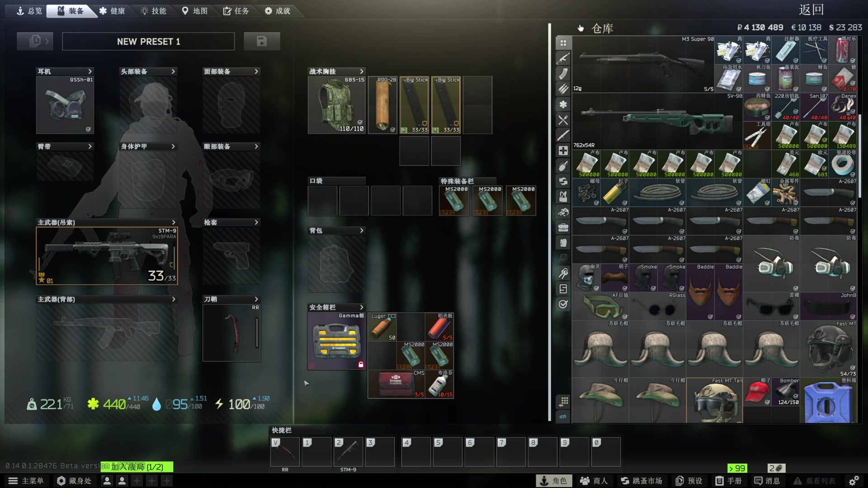Click the hand icon beside 仓库 title
This screenshot has width=868, height=488.
coord(580,28)
